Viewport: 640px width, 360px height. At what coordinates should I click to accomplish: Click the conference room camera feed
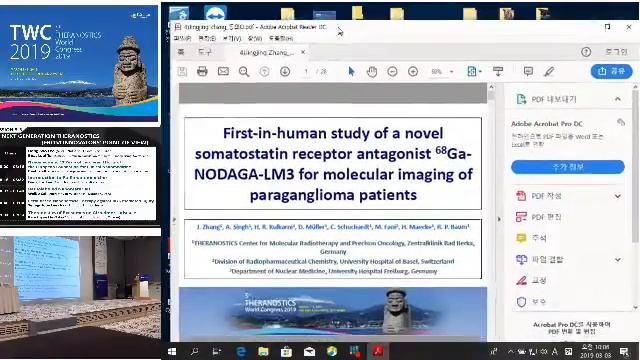point(80,297)
